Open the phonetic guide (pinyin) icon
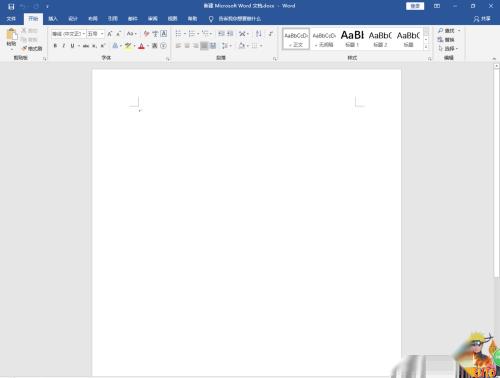The width and height of the screenshot is (500, 378). click(x=155, y=34)
